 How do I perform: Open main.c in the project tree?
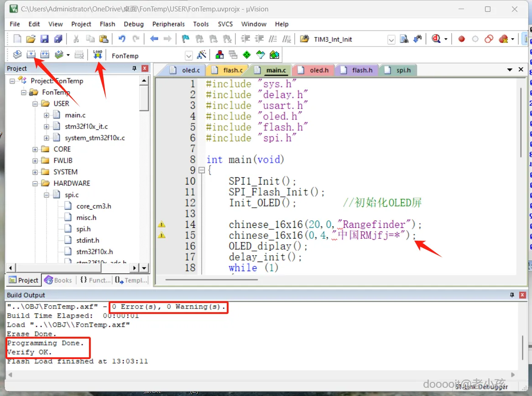75,115
